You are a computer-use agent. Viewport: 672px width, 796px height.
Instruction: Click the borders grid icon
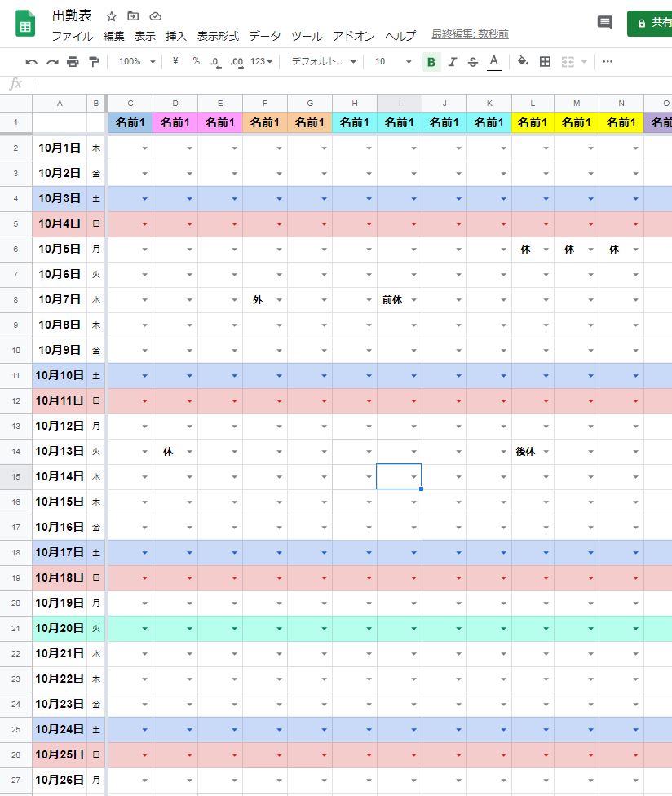coord(546,61)
